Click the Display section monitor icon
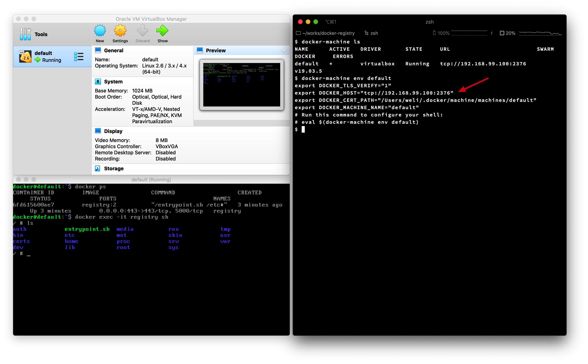The height and width of the screenshot is (364, 588). [98, 131]
